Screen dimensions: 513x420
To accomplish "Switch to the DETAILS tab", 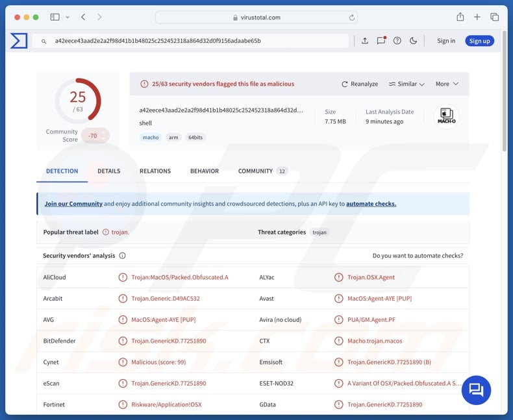I will coord(108,171).
